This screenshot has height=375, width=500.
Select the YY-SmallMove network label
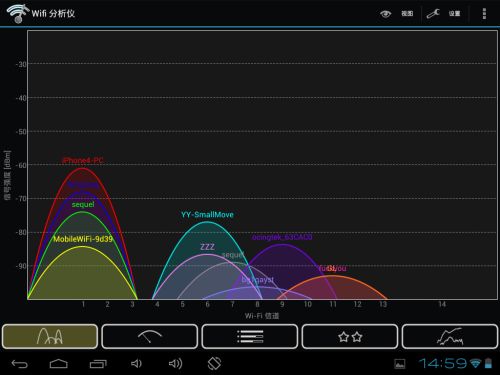pos(207,215)
